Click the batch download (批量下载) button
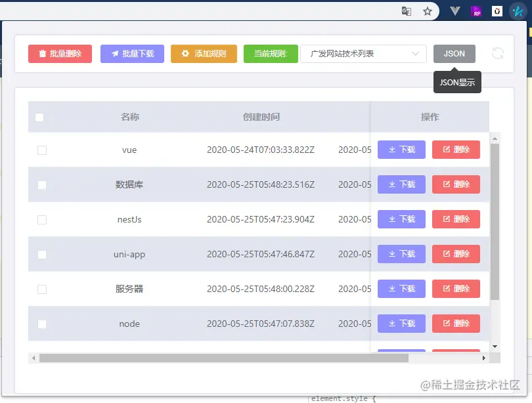 [x=132, y=54]
